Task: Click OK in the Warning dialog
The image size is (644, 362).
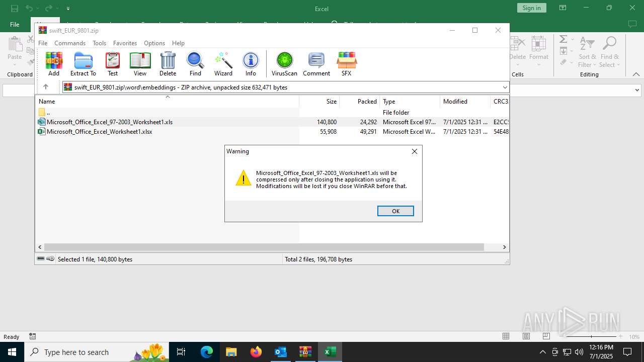Action: point(395,211)
